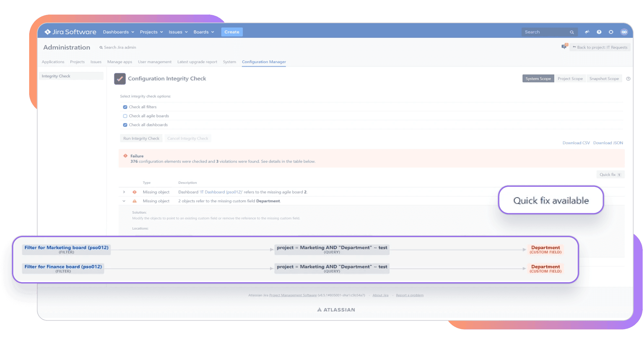Image resolution: width=644 pixels, height=363 pixels.
Task: Select Project Scope
Action: [570, 78]
